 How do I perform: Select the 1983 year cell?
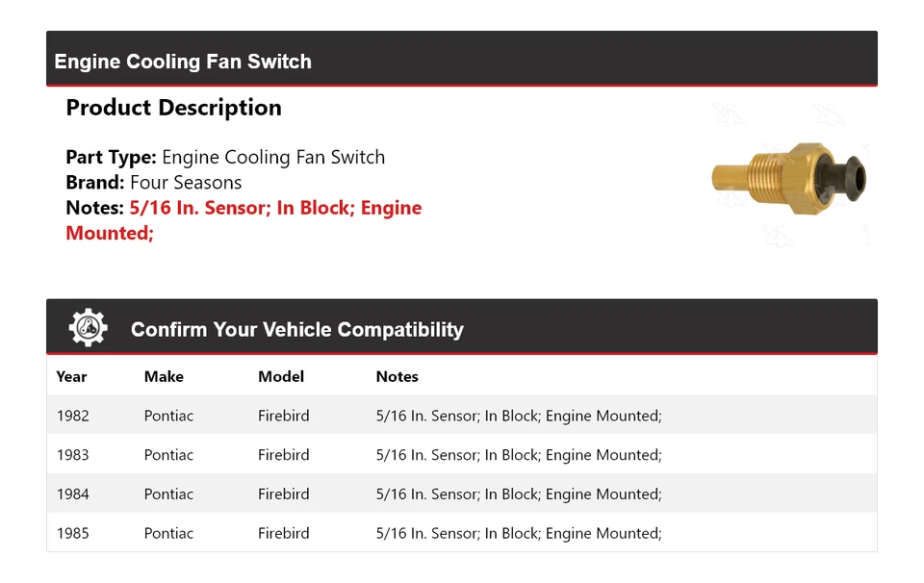click(x=73, y=455)
